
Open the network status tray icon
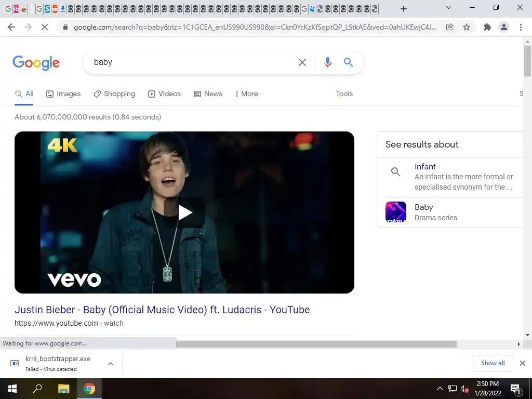click(453, 389)
